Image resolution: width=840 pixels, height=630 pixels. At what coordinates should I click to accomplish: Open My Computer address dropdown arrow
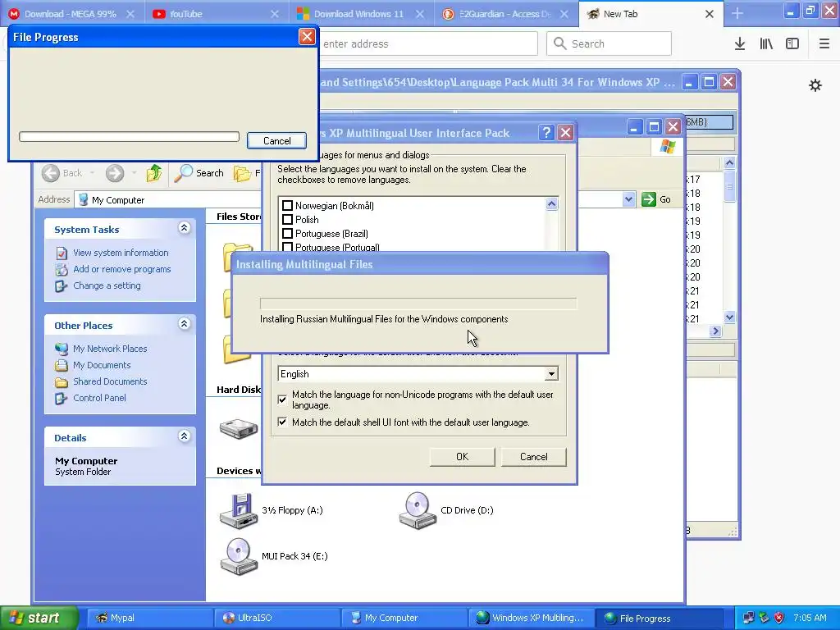[628, 199]
